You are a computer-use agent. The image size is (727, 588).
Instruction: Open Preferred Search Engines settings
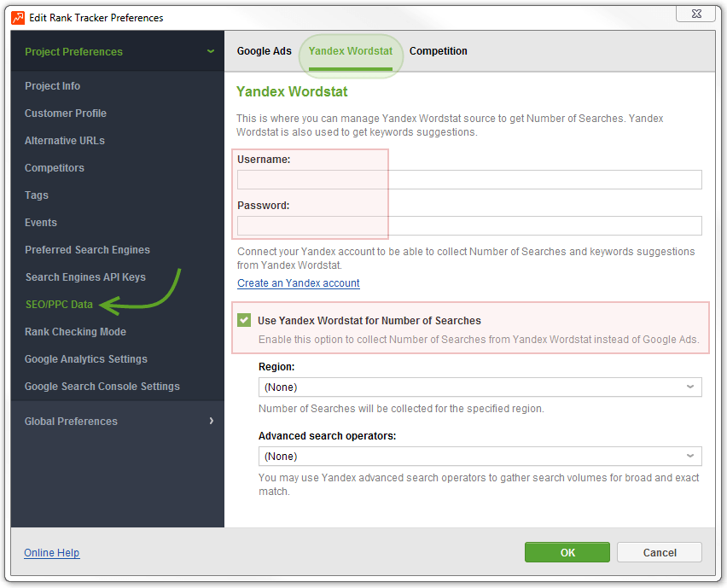coord(87,250)
